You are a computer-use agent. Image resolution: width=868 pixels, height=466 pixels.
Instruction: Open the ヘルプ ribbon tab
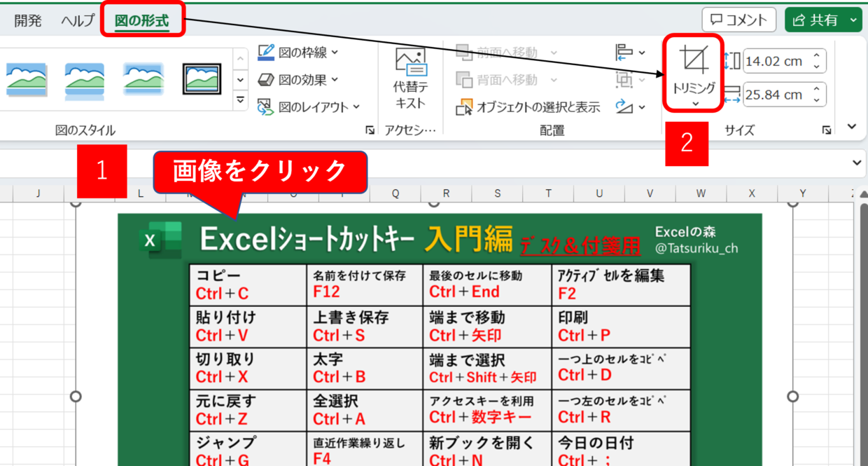[77, 21]
